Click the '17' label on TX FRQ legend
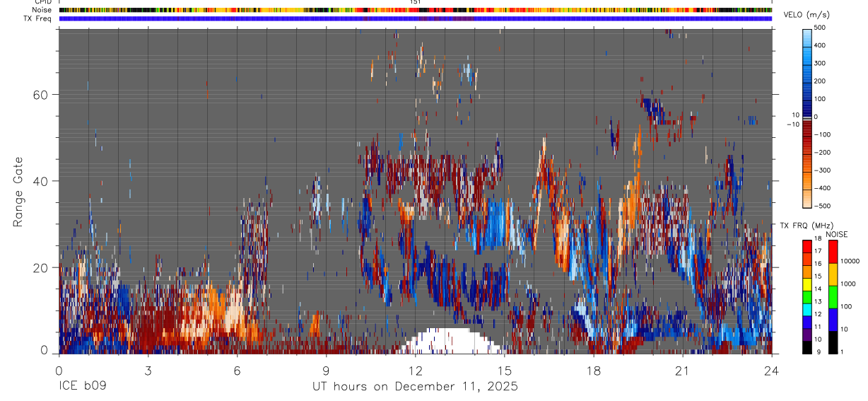 819,251
